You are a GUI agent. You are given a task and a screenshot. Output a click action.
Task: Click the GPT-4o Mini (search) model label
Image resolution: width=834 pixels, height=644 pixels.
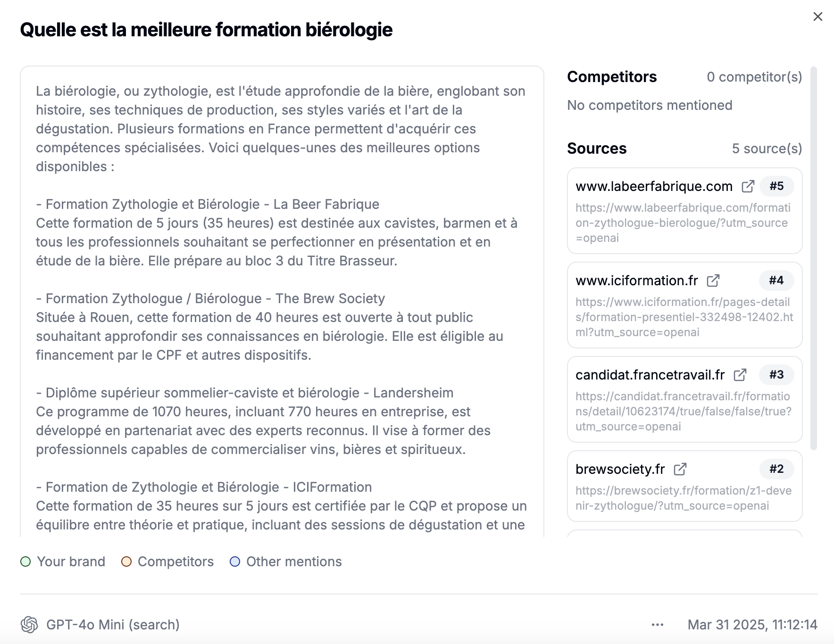(x=113, y=625)
